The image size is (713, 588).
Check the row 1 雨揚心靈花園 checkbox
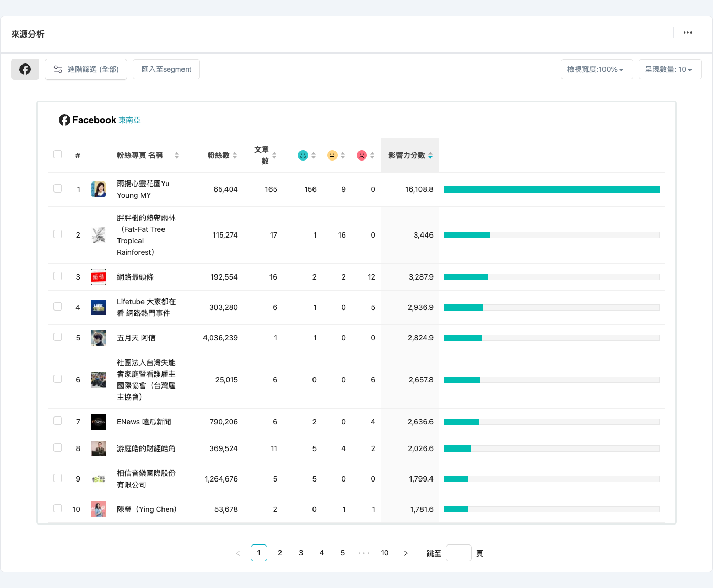[x=58, y=188]
